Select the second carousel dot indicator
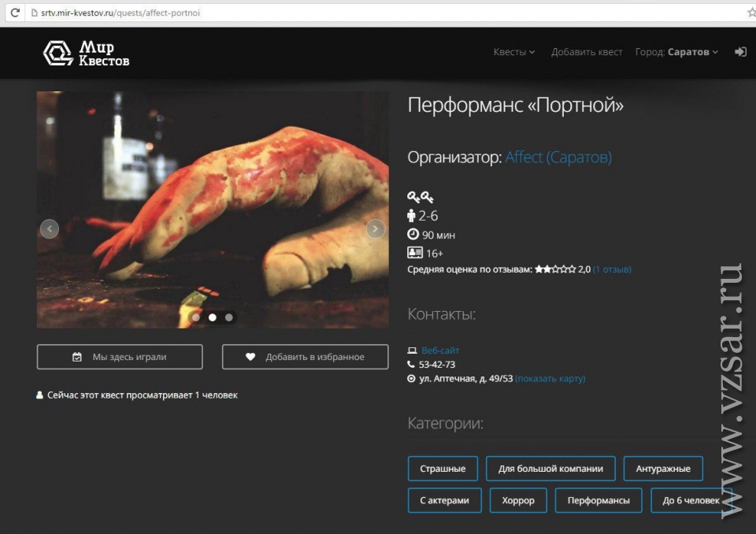 213,317
